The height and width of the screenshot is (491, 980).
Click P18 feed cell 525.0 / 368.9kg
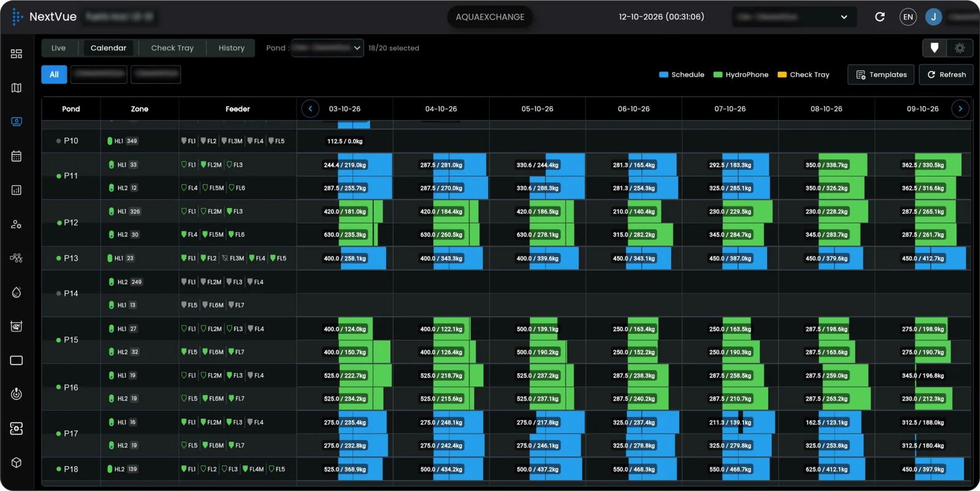pyautogui.click(x=345, y=470)
